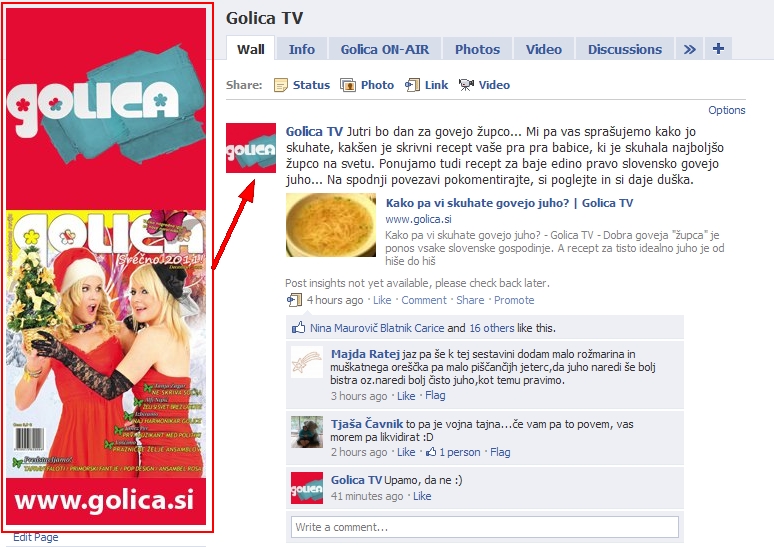The height and width of the screenshot is (547, 774).
Task: Click in the Write a comment field
Action: click(x=485, y=527)
